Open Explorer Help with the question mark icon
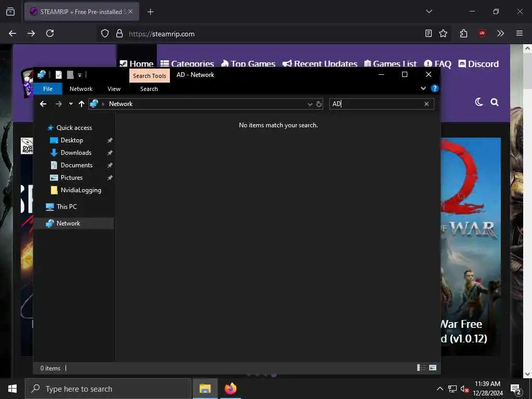This screenshot has width=532, height=399. pos(435,88)
